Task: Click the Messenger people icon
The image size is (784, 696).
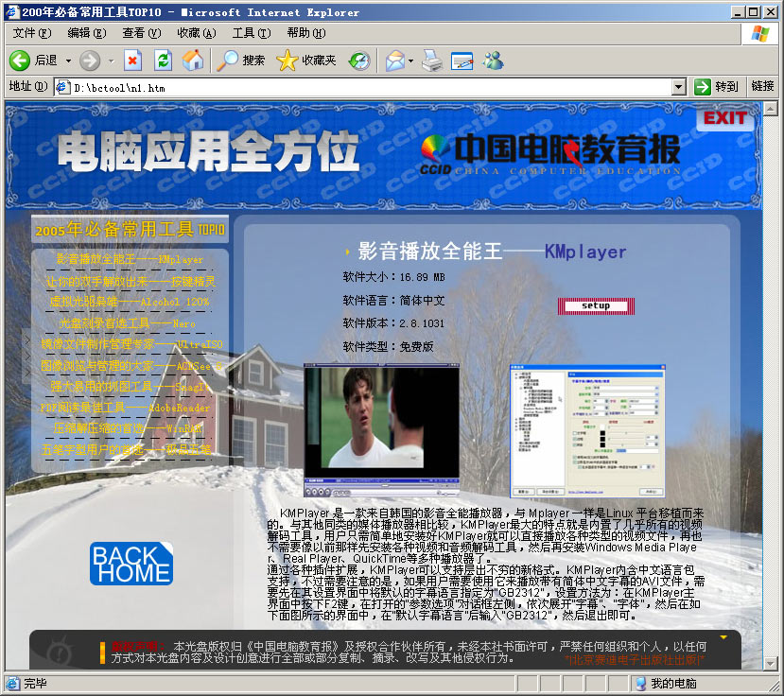Action: coord(493,61)
